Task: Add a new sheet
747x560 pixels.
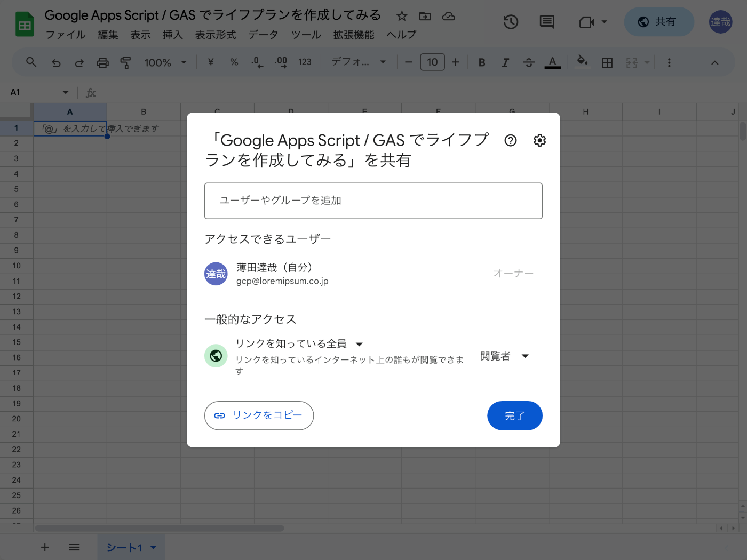Action: click(45, 547)
